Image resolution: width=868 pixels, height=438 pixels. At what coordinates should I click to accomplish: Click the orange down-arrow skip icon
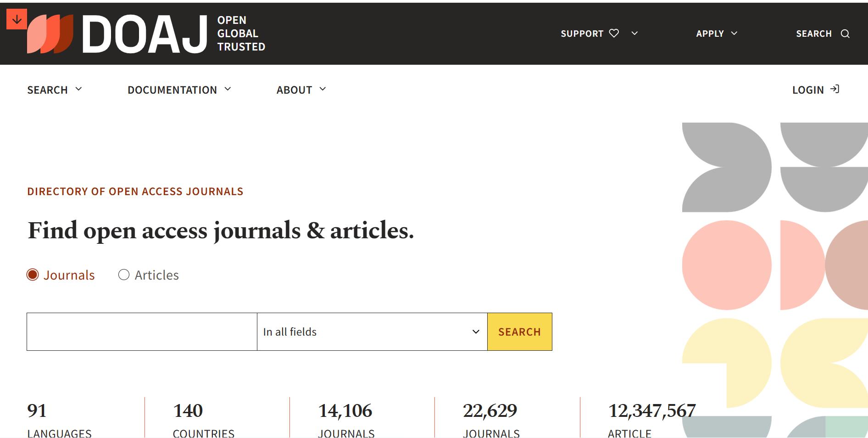pyautogui.click(x=17, y=19)
